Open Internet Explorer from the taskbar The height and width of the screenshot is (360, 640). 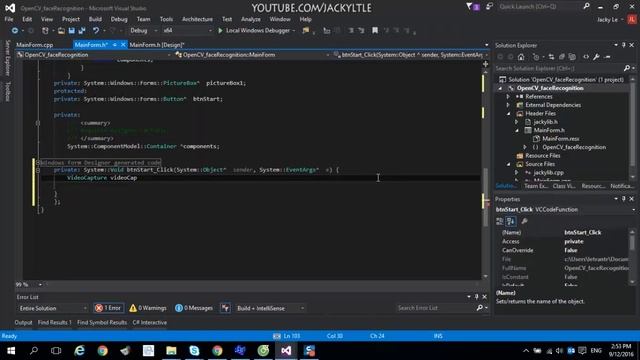click(79, 351)
